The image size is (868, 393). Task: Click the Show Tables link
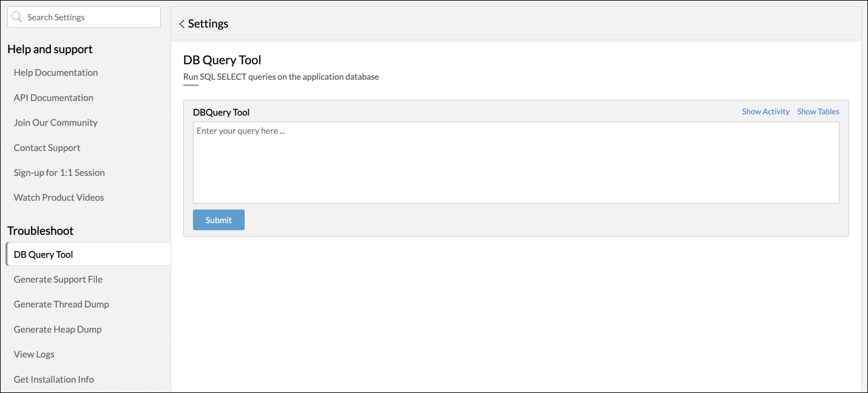tap(818, 112)
